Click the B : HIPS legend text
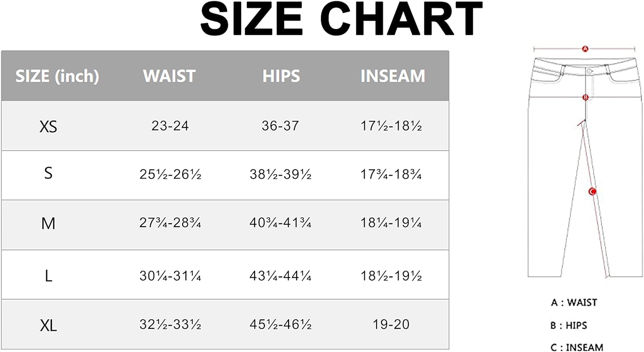The width and height of the screenshot is (644, 352). tap(569, 325)
